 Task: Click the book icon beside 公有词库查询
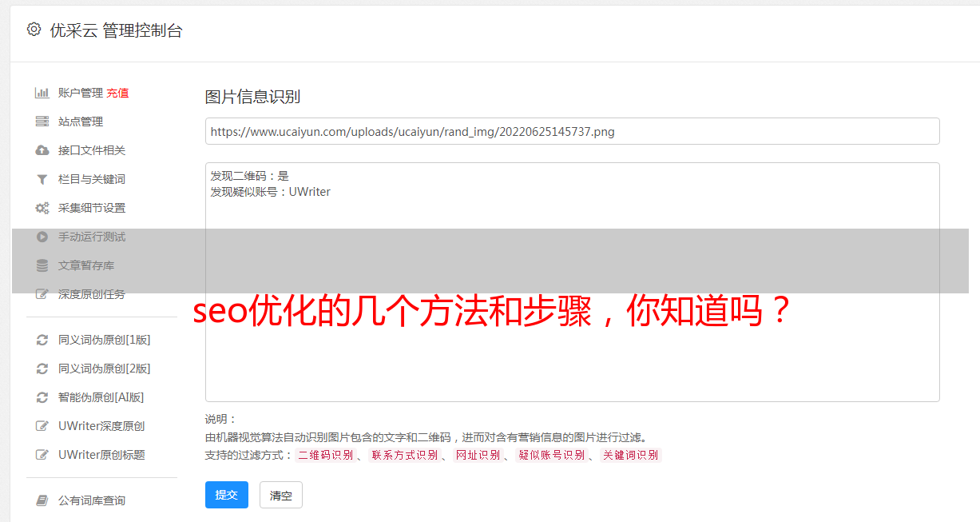click(x=42, y=500)
